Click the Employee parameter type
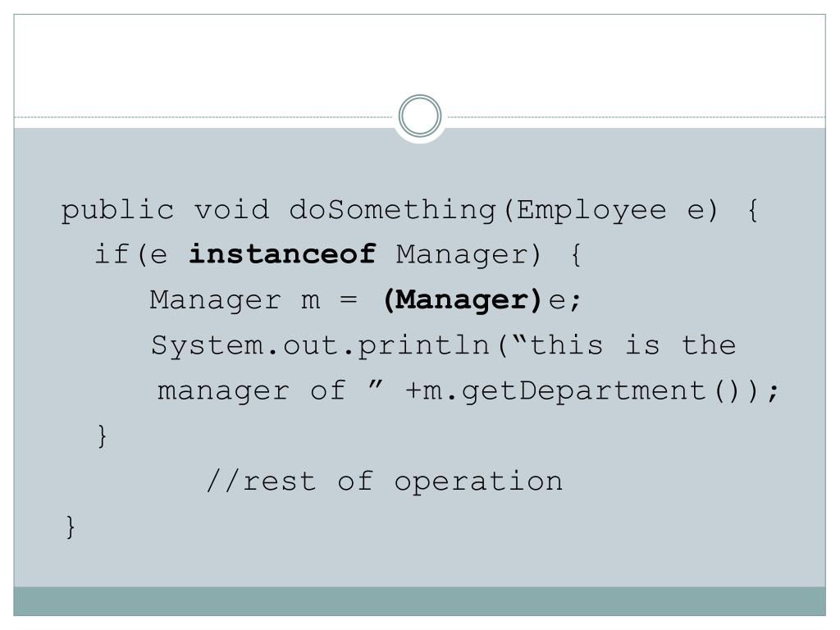Image resolution: width=840 pixels, height=630 pixels. pyautogui.click(x=591, y=211)
